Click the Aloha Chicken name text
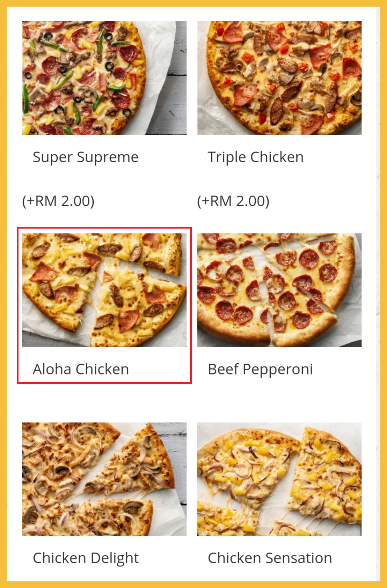Viewport: 387px width, 588px height. (x=81, y=369)
